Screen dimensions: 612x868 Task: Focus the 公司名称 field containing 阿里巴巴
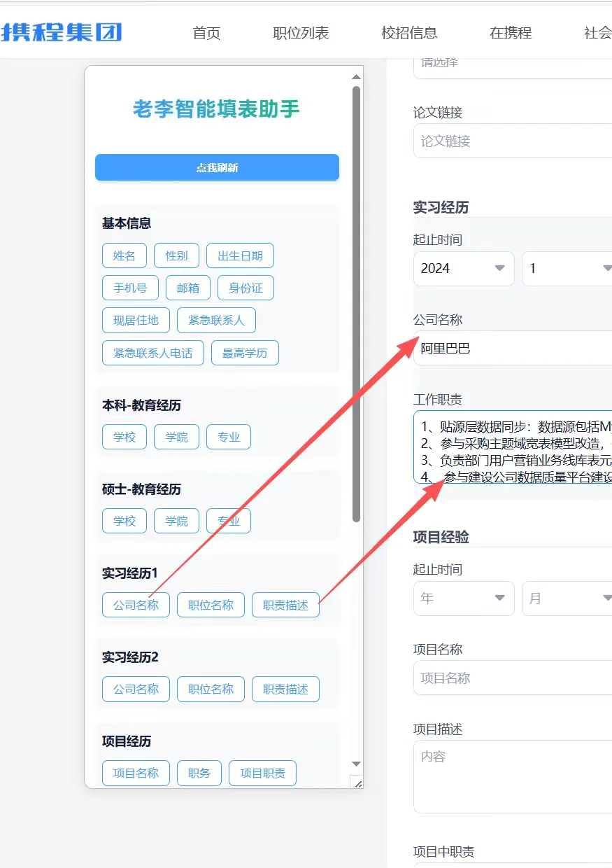[513, 348]
